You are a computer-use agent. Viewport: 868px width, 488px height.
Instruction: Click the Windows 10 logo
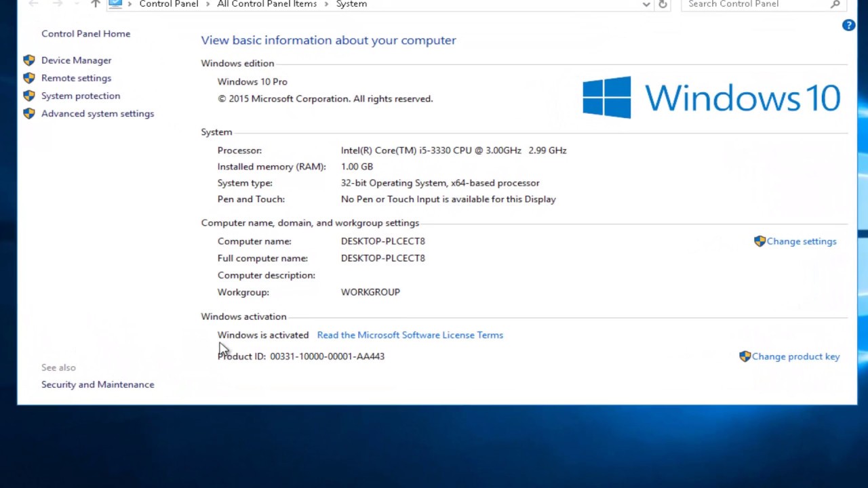pos(711,98)
